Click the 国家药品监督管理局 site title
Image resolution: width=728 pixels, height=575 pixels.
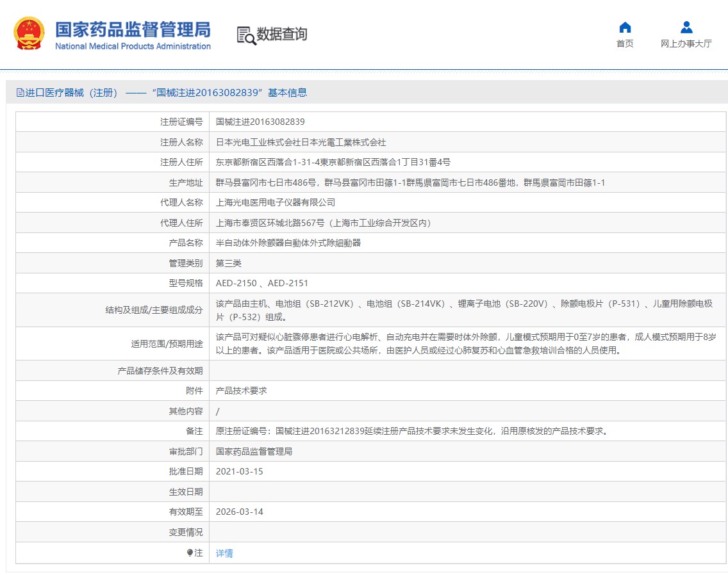tap(133, 29)
